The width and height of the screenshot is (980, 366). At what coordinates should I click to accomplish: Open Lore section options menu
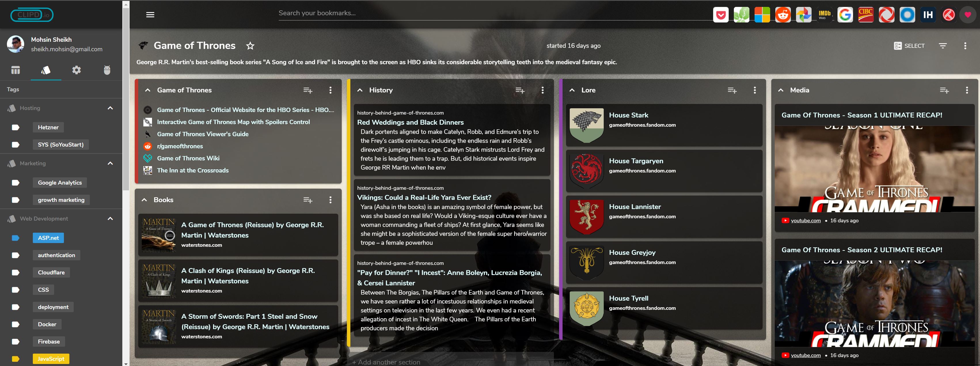(x=754, y=90)
